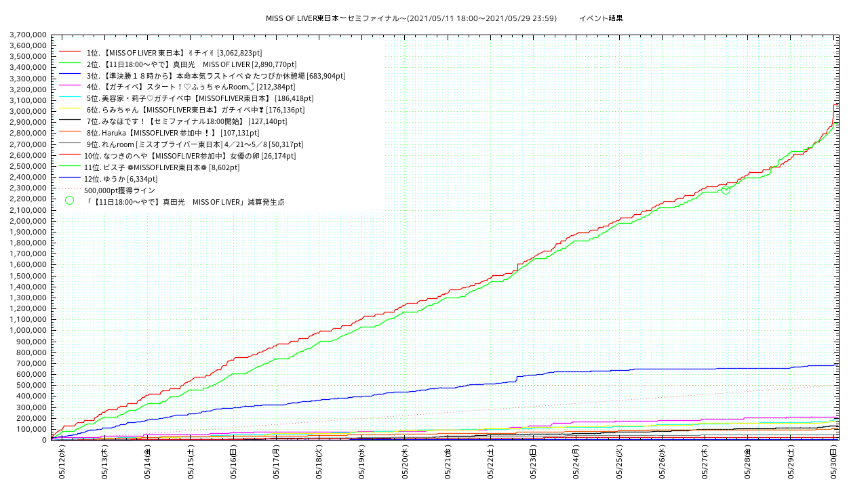The width and height of the screenshot is (868, 488).
Task: Click the x-axis date '05/16(日)'
Action: point(233,462)
